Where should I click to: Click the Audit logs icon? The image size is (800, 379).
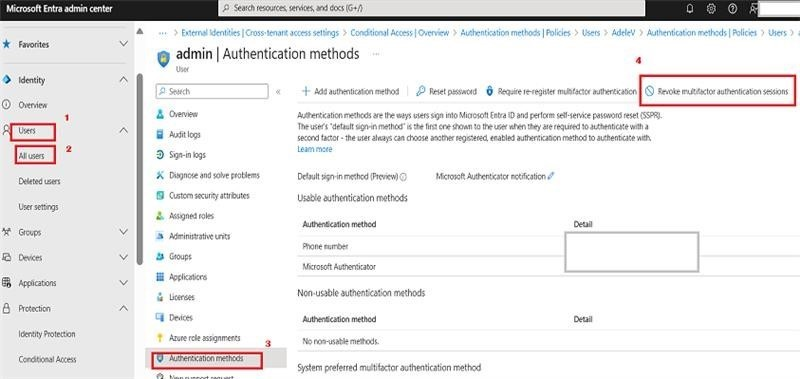(x=160, y=135)
